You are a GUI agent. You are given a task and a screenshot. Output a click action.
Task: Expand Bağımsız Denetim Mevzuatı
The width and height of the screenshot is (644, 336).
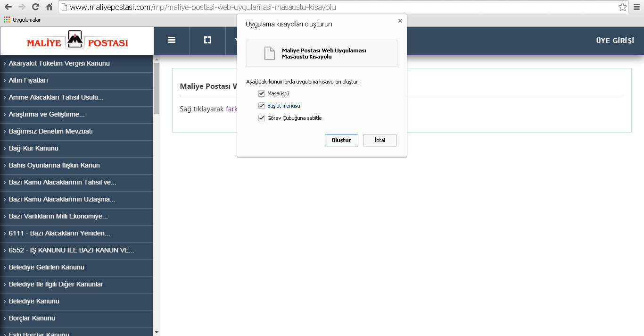pos(76,131)
